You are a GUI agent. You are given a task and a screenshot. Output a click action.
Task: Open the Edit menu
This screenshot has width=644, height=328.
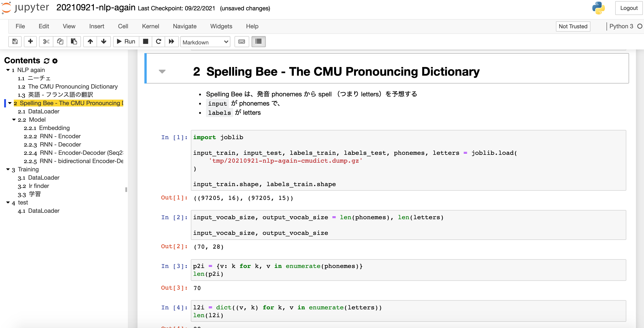[x=44, y=26]
